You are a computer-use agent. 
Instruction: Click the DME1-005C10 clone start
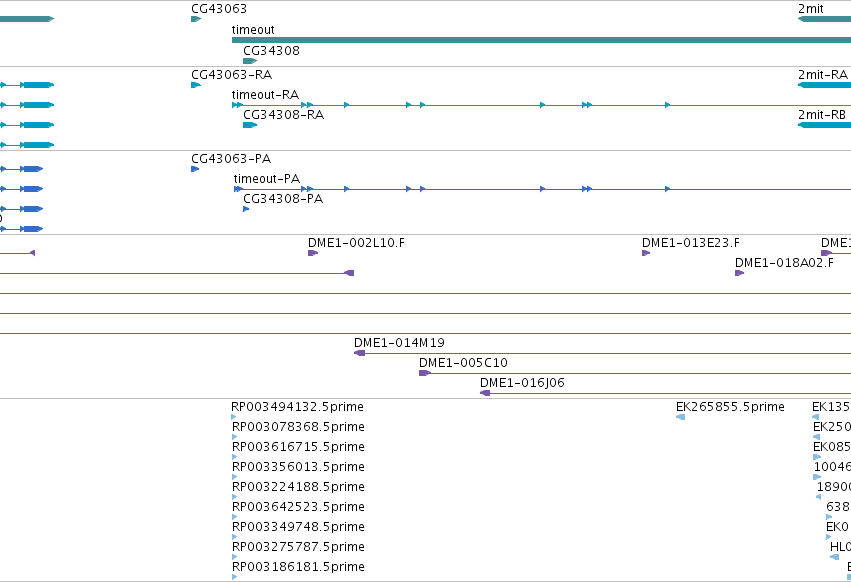[x=424, y=373]
